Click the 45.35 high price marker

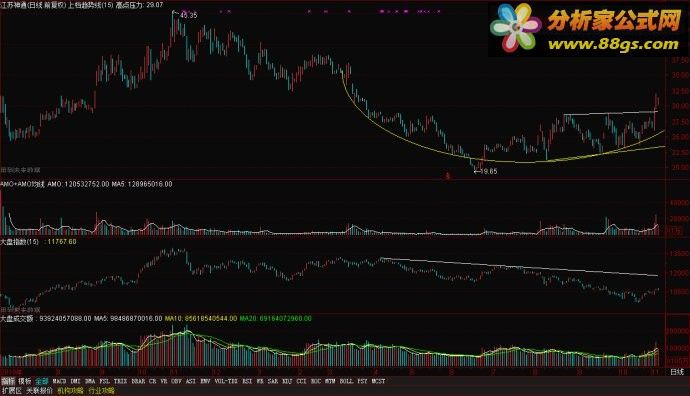(x=189, y=15)
